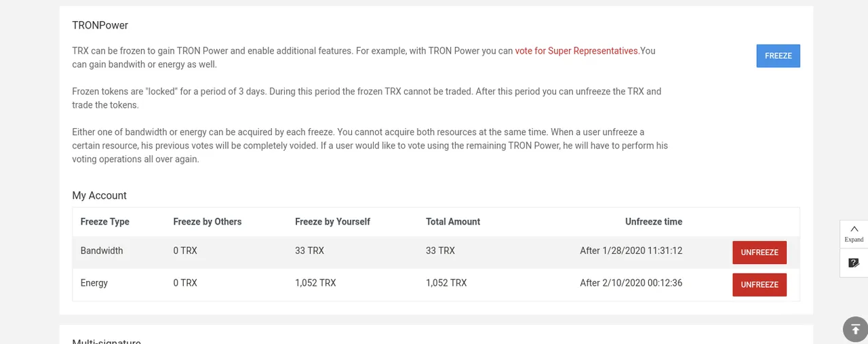The width and height of the screenshot is (868, 344).
Task: Select the Freeze by Yourself column header
Action: 333,222
